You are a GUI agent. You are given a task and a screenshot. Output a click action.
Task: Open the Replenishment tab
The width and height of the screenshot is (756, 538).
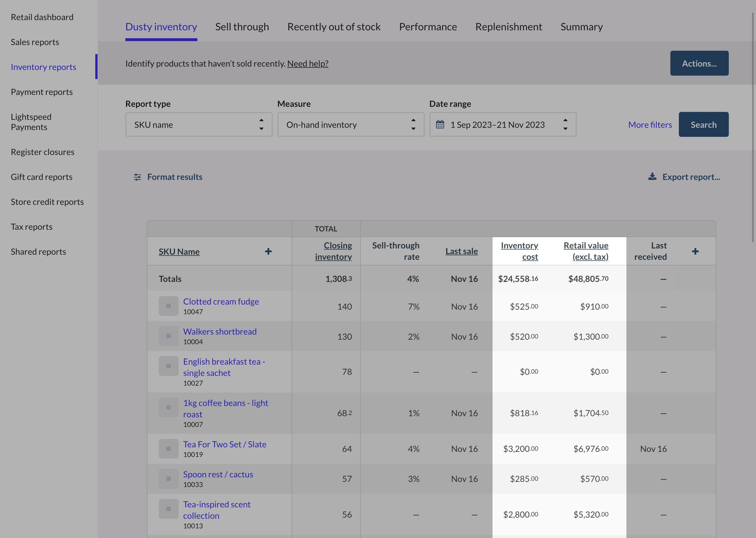tap(509, 27)
